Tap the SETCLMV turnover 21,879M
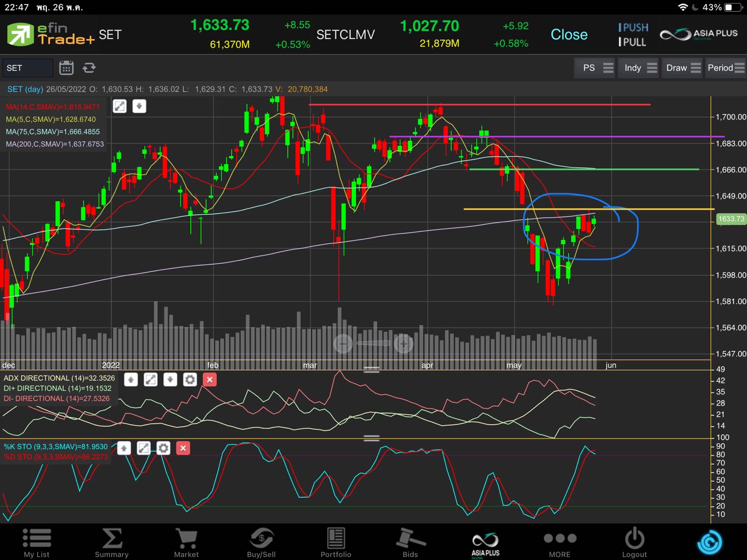Screen dimensions: 747x560 coord(439,44)
